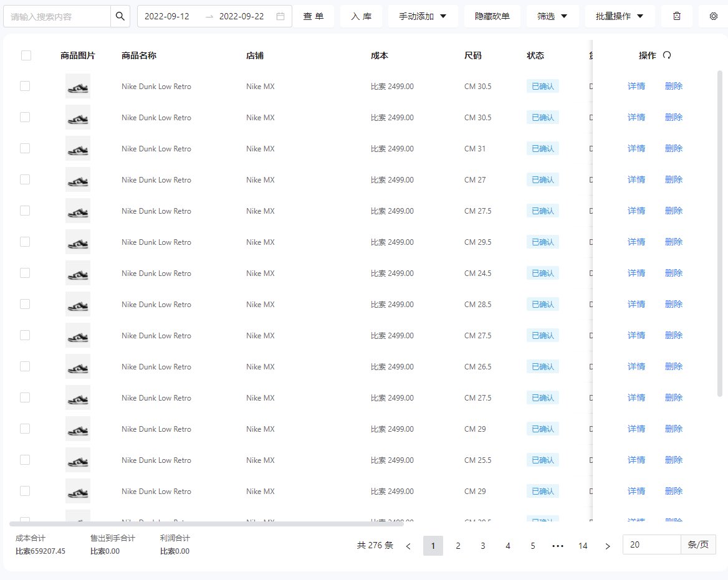Image resolution: width=728 pixels, height=580 pixels.
Task: Open the date range calendar icon
Action: point(280,16)
